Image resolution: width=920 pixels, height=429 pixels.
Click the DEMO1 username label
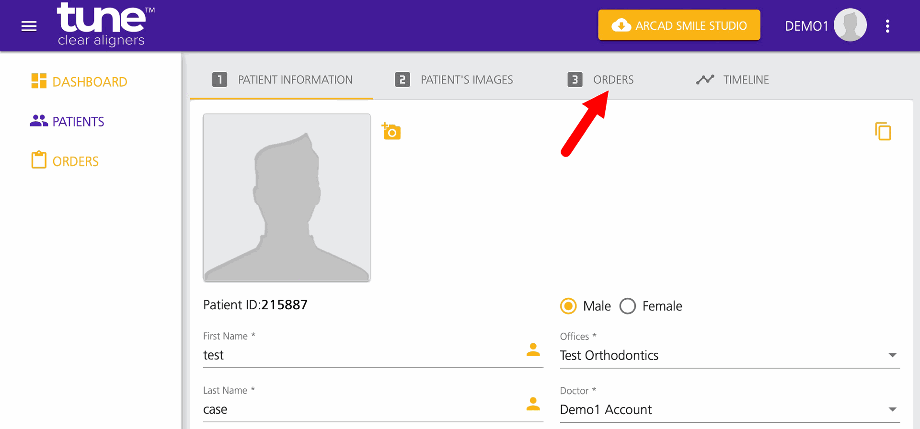click(x=807, y=26)
